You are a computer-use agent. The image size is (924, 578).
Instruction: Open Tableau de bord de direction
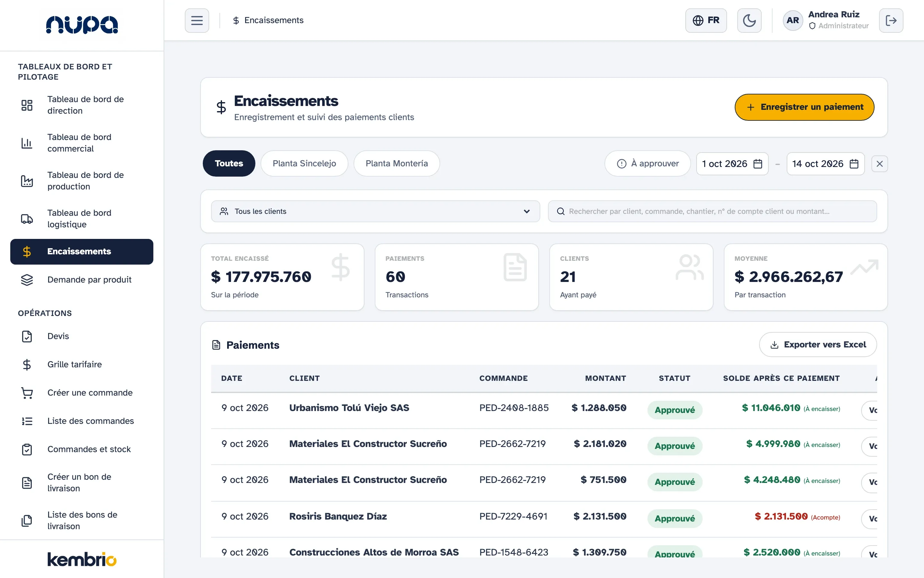click(82, 105)
